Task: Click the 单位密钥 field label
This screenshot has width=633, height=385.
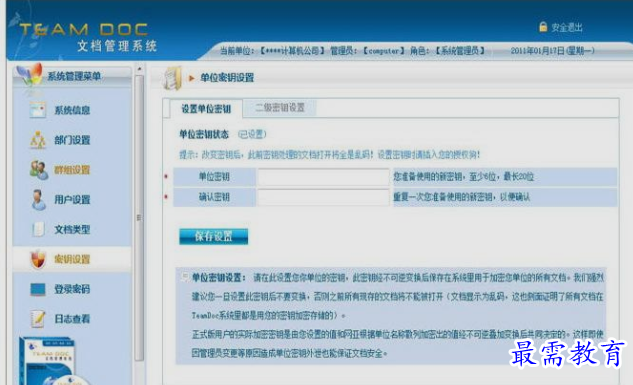Action: tap(214, 177)
